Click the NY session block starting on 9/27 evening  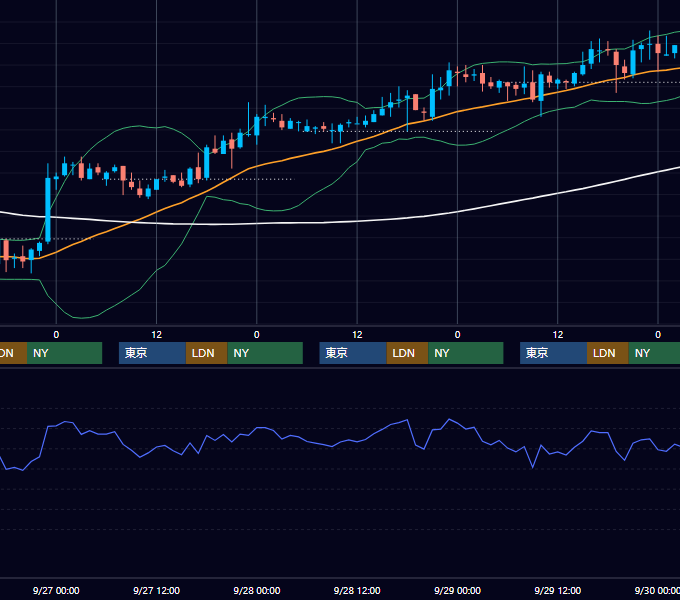265,353
